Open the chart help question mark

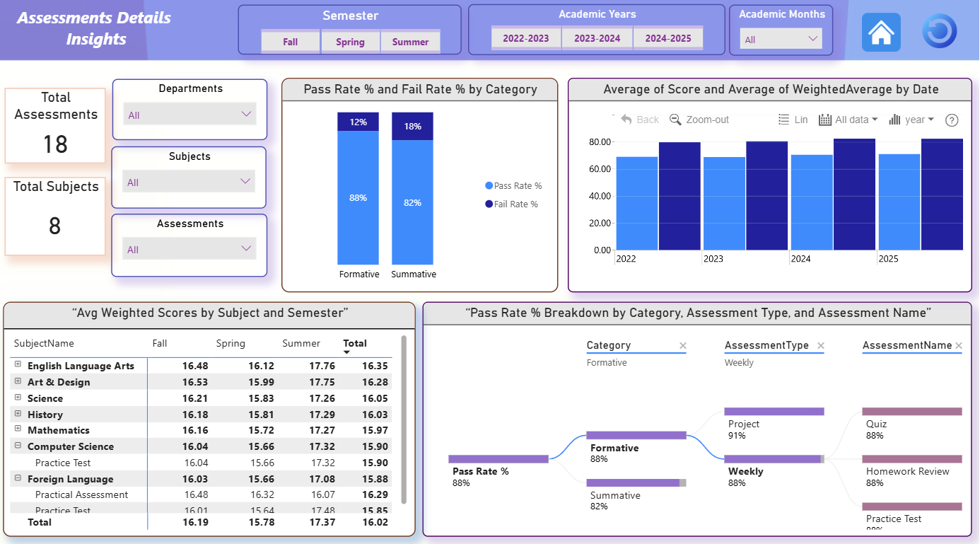click(952, 120)
